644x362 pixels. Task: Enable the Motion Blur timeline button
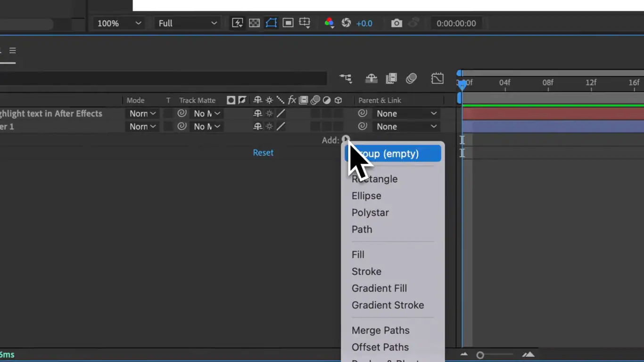pos(411,78)
